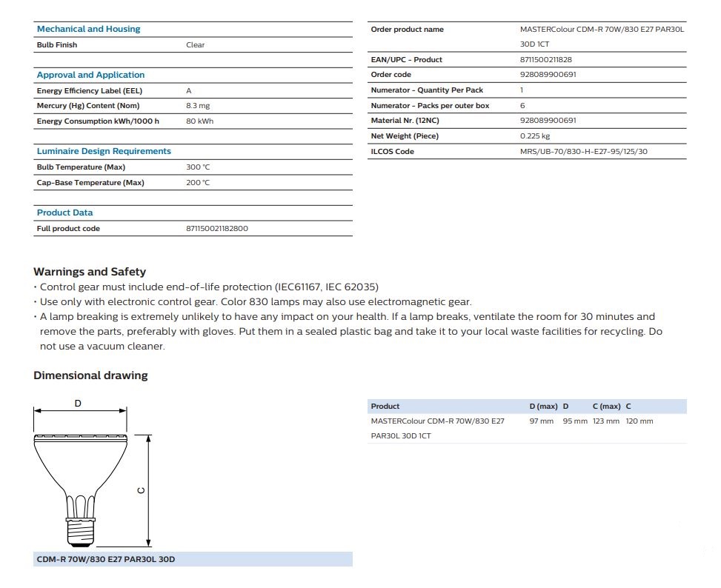Select the "Material Nr. (12NC)" label

pyautogui.click(x=405, y=121)
